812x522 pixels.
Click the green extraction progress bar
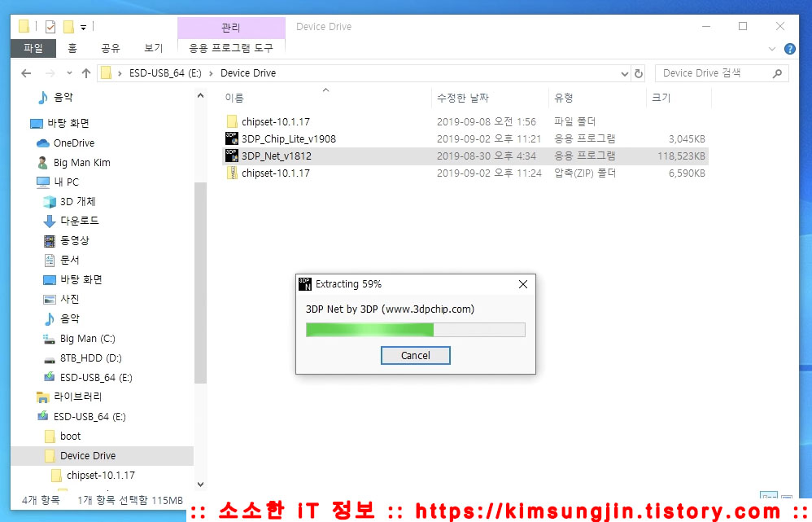point(415,330)
